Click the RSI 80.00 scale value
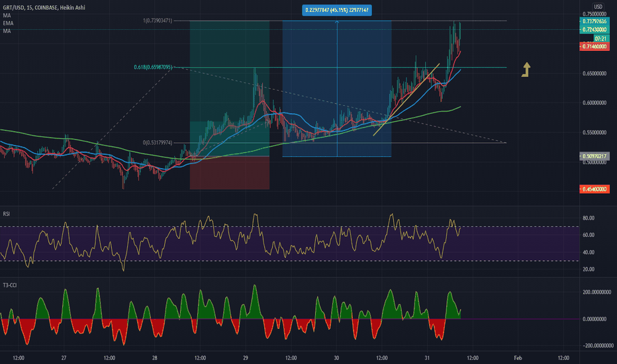617x364 pixels. click(x=589, y=218)
